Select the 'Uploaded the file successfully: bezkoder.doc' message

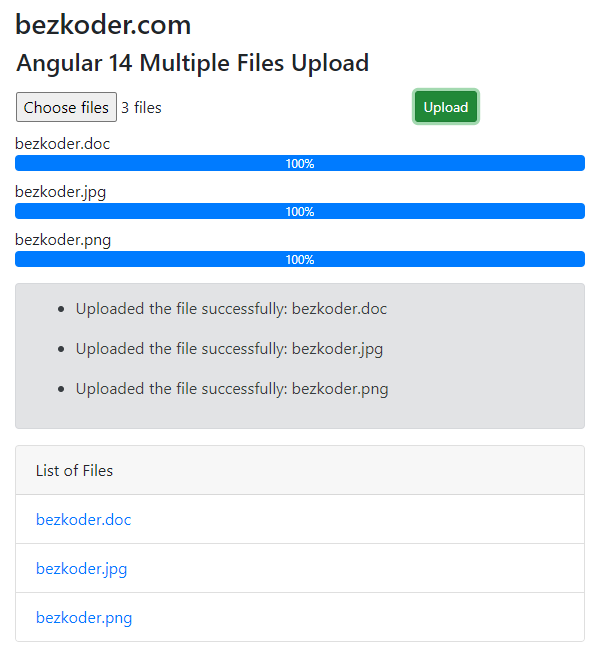[x=231, y=309]
